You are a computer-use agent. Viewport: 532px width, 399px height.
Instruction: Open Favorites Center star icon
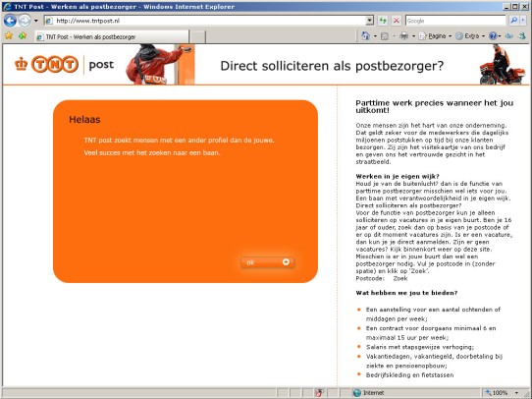[x=9, y=36]
